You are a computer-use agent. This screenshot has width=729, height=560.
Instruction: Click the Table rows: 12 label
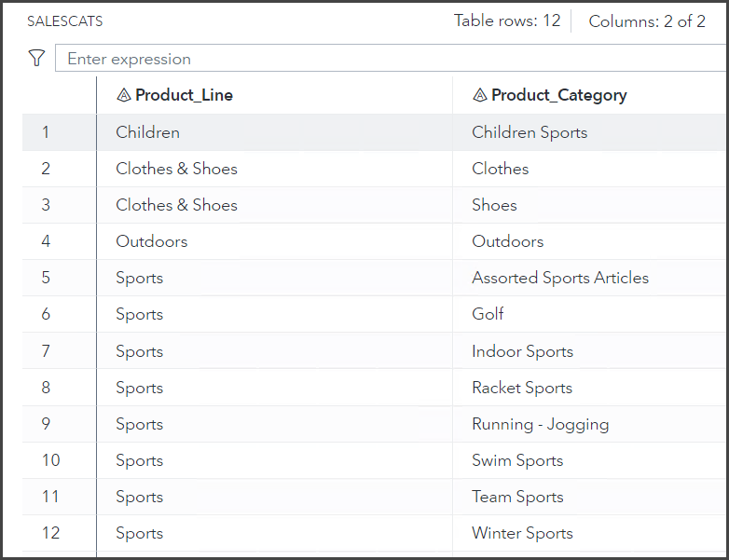point(507,21)
